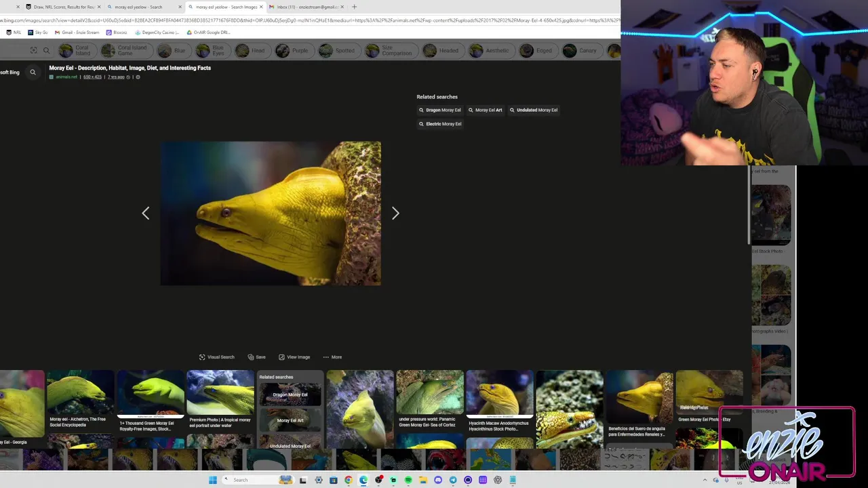Open Visual Search for this image
Viewport: 868px width, 488px height.
click(217, 357)
